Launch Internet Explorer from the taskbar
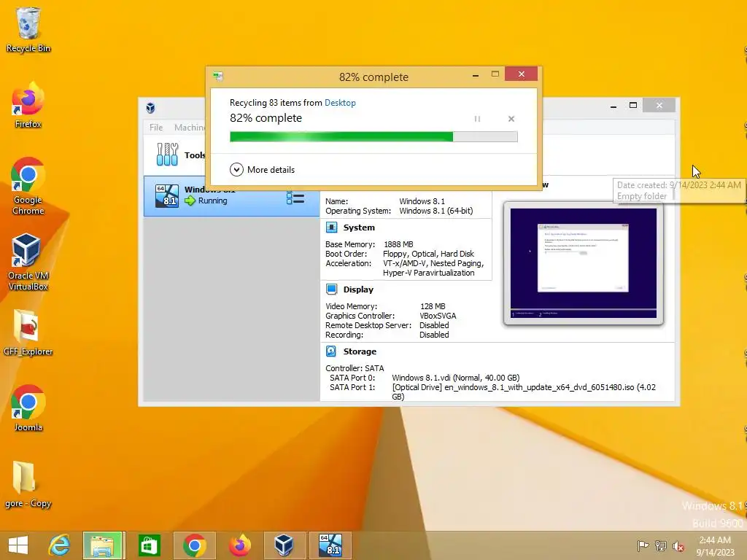Screen dimensions: 747x560 60,545
